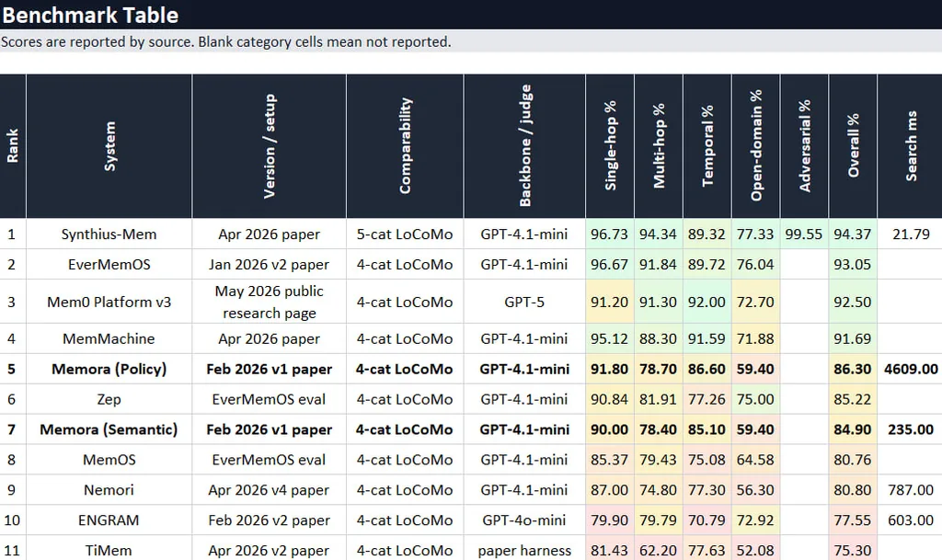Select the 85.22 overall score cell
942x560 pixels.
point(853,399)
